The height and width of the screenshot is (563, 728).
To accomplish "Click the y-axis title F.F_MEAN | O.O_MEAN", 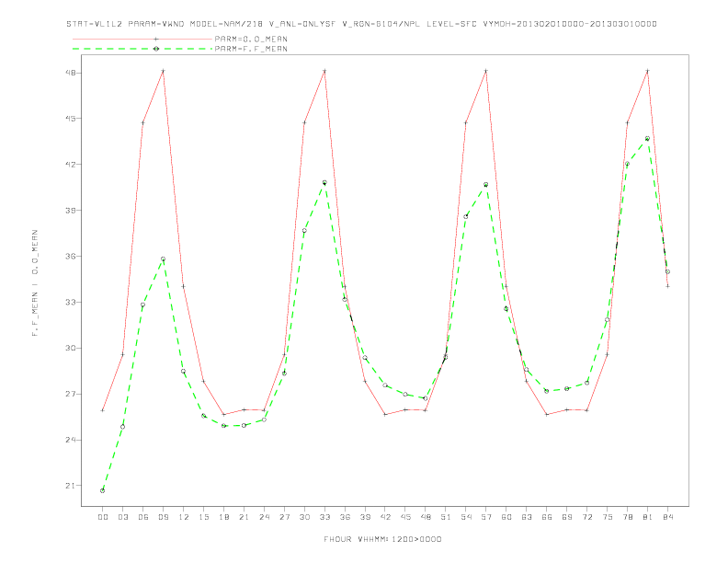I will pyautogui.click(x=35, y=283).
